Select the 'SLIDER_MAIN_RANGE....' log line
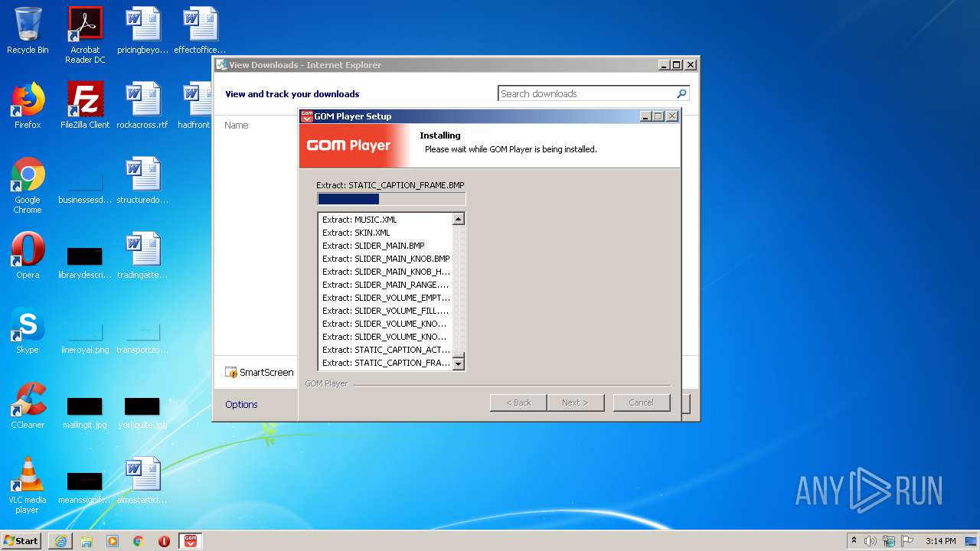 (386, 285)
